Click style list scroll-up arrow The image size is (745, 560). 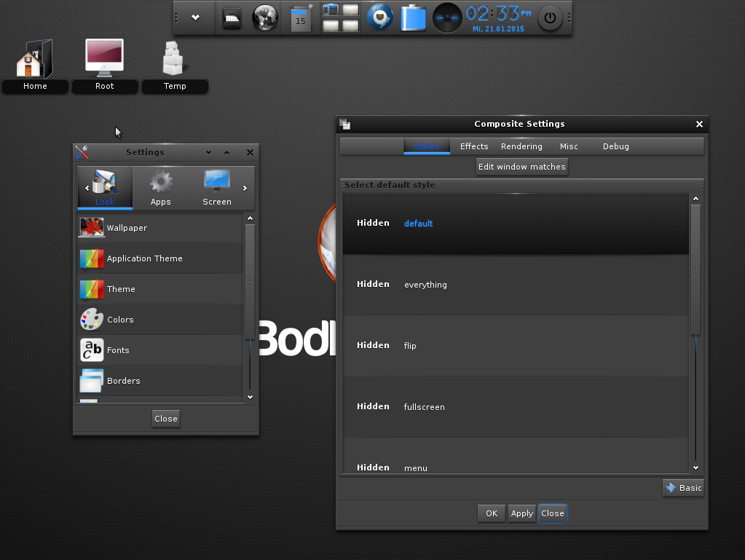click(695, 199)
